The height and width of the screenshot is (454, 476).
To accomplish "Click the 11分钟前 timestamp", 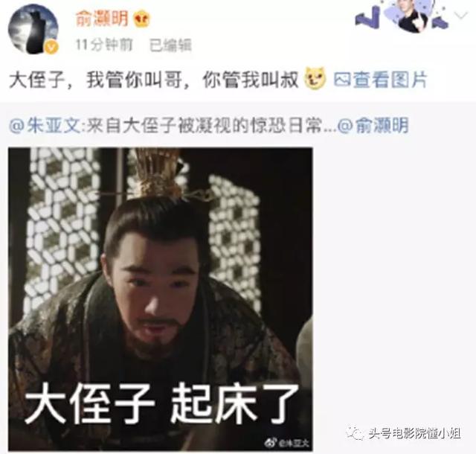I will 104,45.
